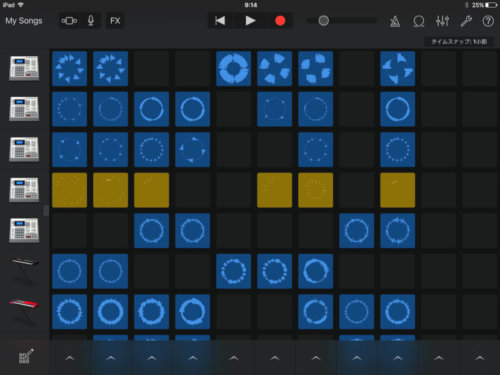Go back to My Songs
Screen dimensions: 500x375
[24, 21]
